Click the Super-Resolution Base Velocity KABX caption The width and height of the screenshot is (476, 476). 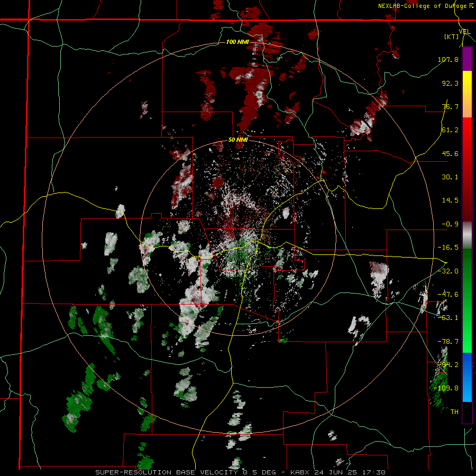tap(241, 472)
